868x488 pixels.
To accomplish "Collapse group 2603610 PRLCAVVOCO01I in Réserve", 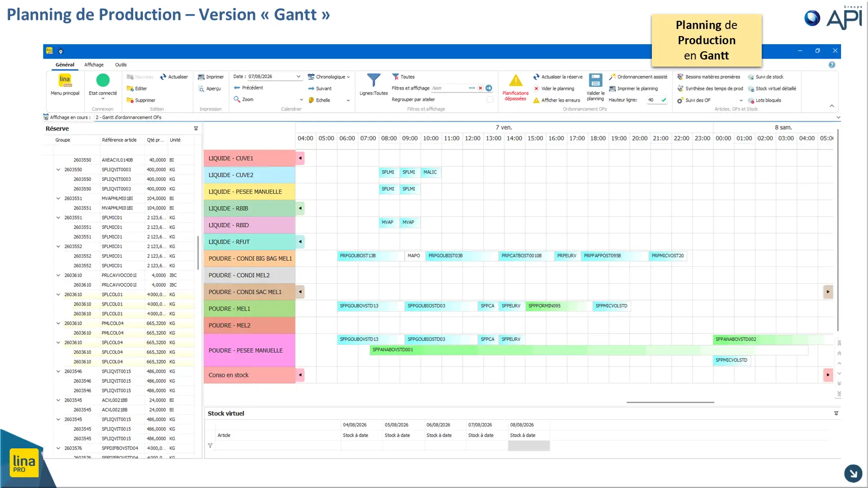I will coord(58,275).
